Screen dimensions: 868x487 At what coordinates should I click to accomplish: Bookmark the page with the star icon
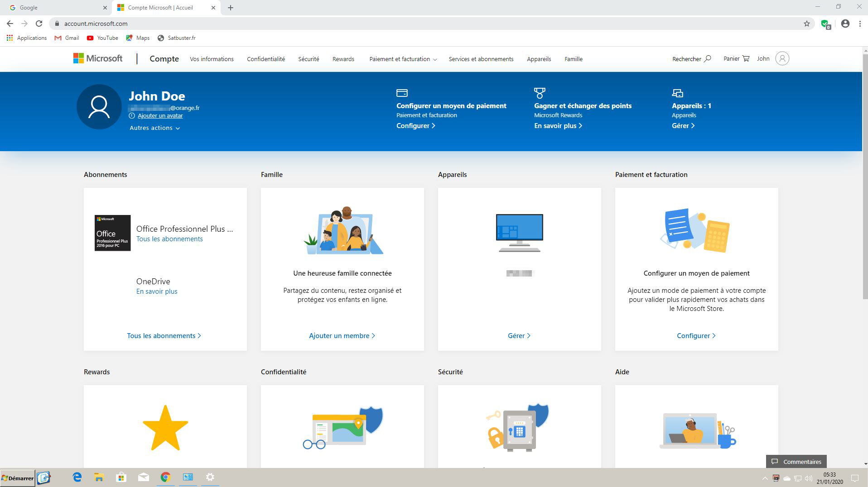(806, 24)
